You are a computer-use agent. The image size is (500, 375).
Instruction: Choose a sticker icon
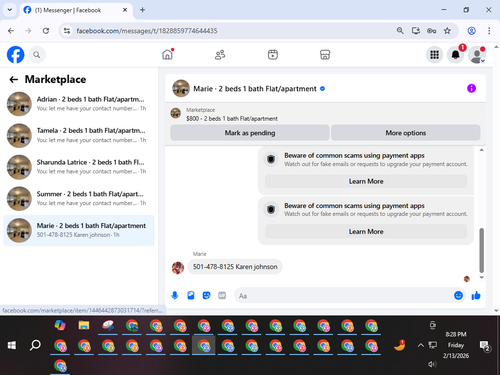click(207, 295)
